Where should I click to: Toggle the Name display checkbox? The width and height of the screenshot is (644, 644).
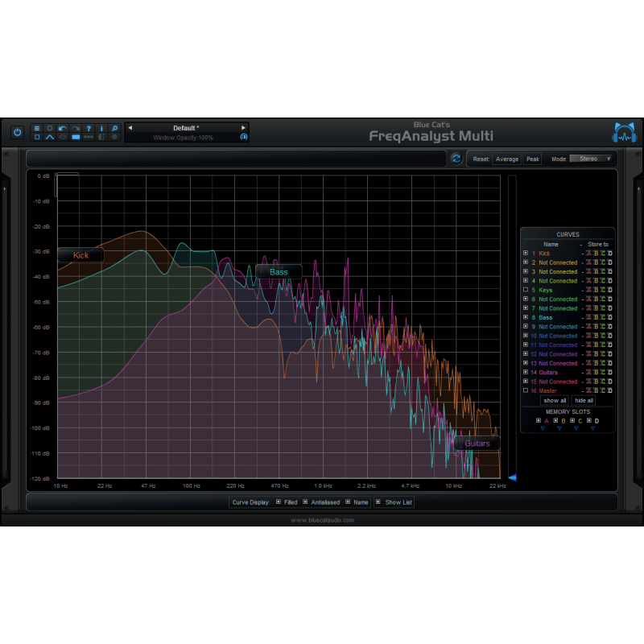[348, 502]
